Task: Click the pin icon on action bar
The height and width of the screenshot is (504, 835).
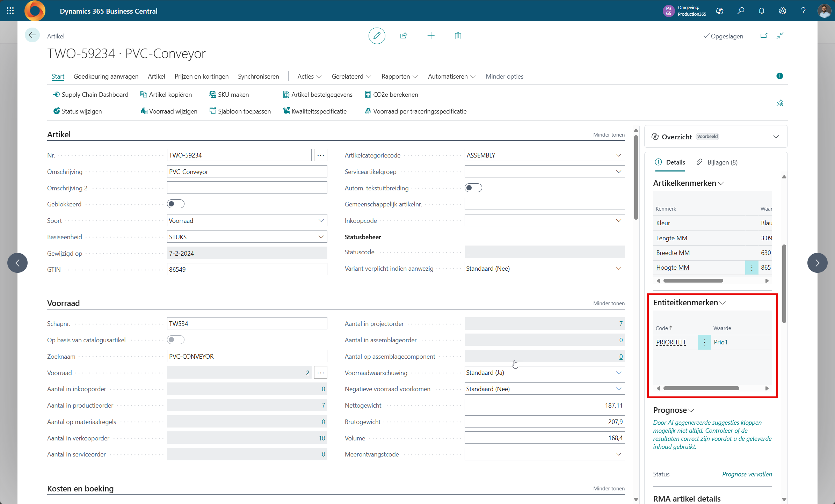Action: tap(779, 103)
